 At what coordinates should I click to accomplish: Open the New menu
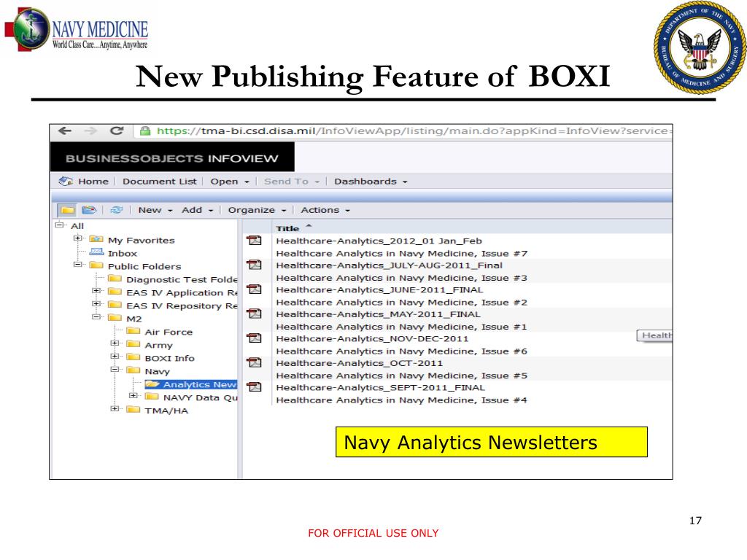tap(155, 210)
